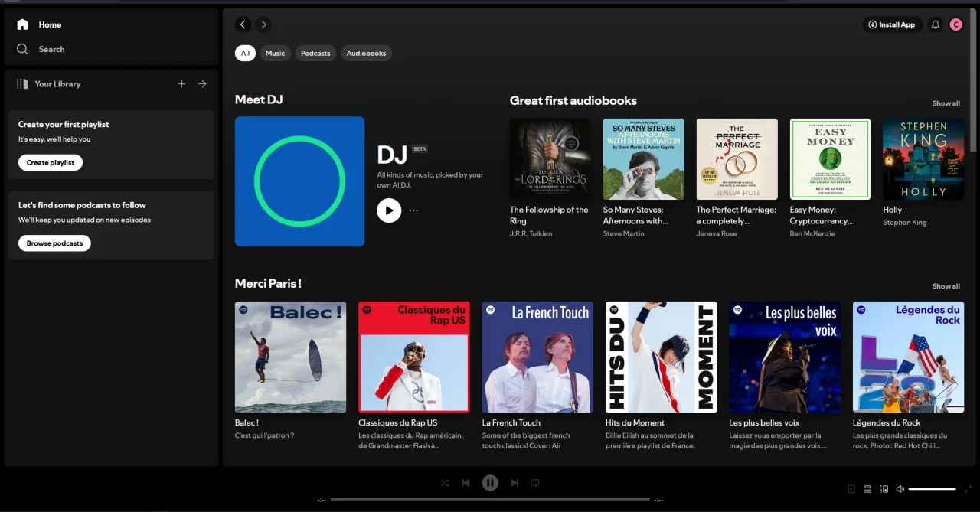Mute with the speaker icon

(x=900, y=488)
